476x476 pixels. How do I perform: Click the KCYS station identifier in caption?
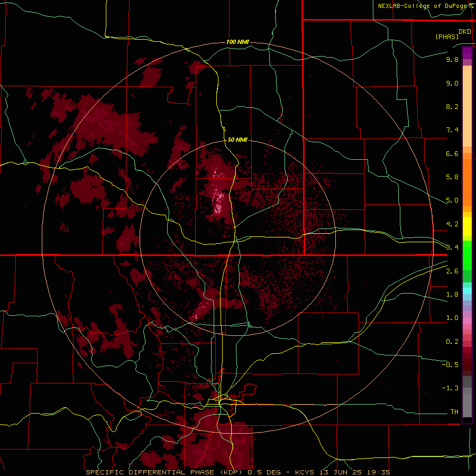(x=305, y=472)
